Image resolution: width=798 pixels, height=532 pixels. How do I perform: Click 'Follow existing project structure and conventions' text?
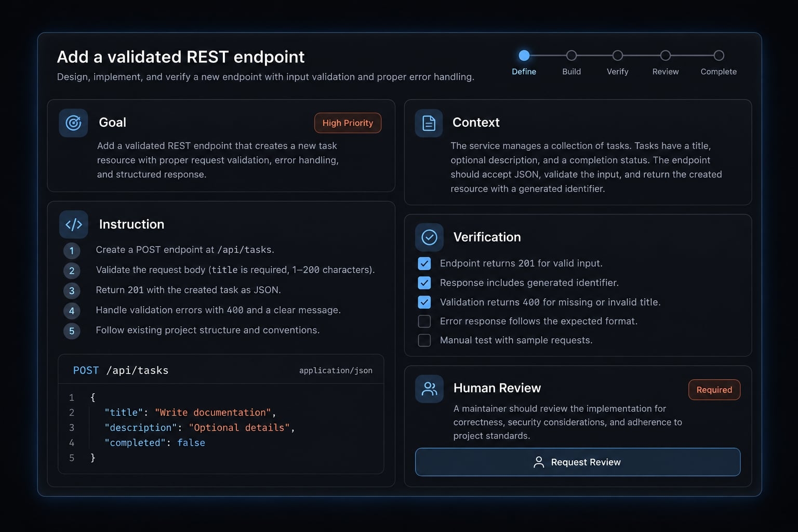(208, 330)
